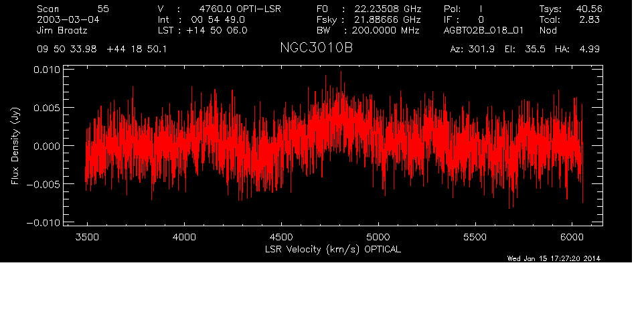Click the timestamp Wed Jan 15 17:27:20 2014

coord(554,258)
